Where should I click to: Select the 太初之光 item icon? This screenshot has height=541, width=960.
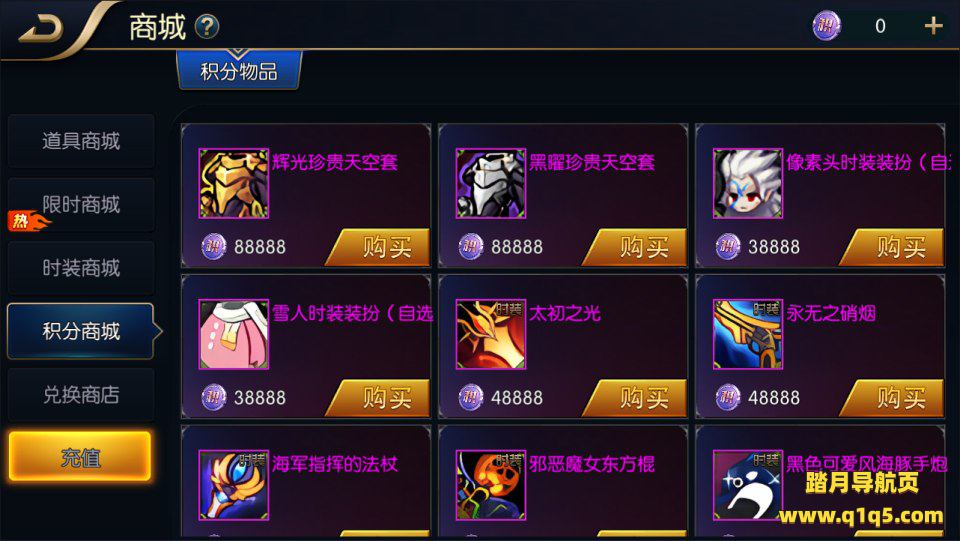[x=491, y=334]
